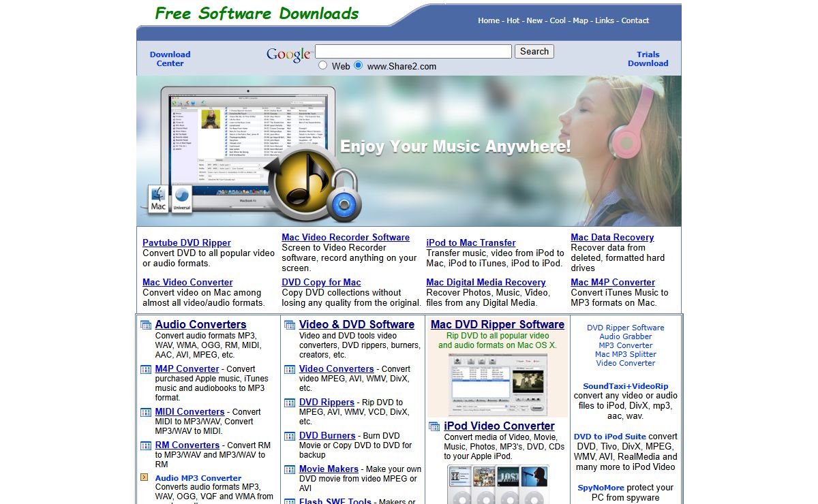This screenshot has width=818, height=504.
Task: Click the Universal badge icon in banner
Action: [x=182, y=200]
